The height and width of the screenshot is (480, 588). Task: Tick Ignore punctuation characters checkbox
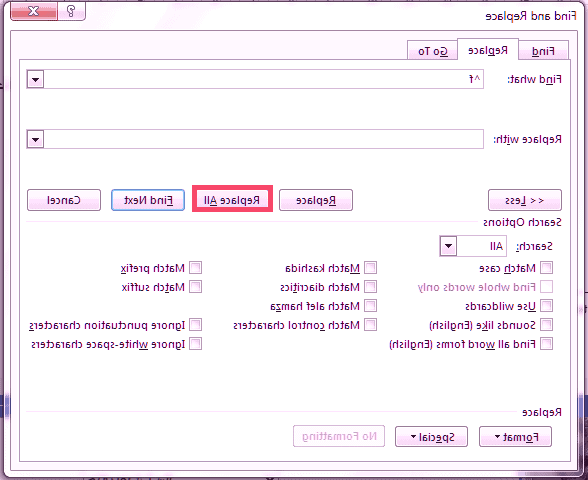[x=195, y=325]
